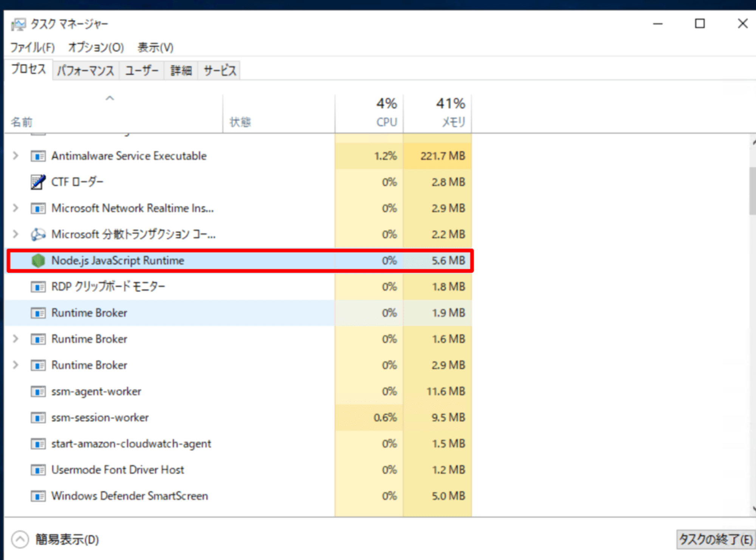Click the 221.7 MB memory value
The image size is (756, 560).
(443, 156)
